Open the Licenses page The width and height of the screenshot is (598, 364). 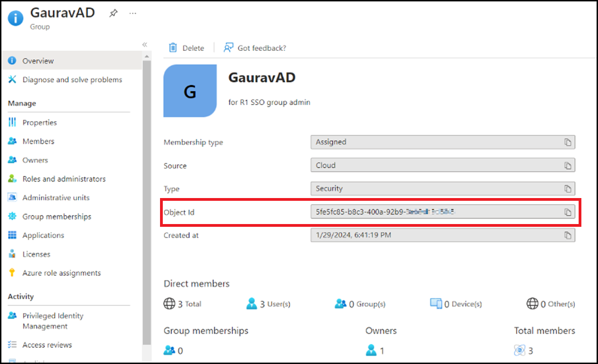(x=36, y=254)
